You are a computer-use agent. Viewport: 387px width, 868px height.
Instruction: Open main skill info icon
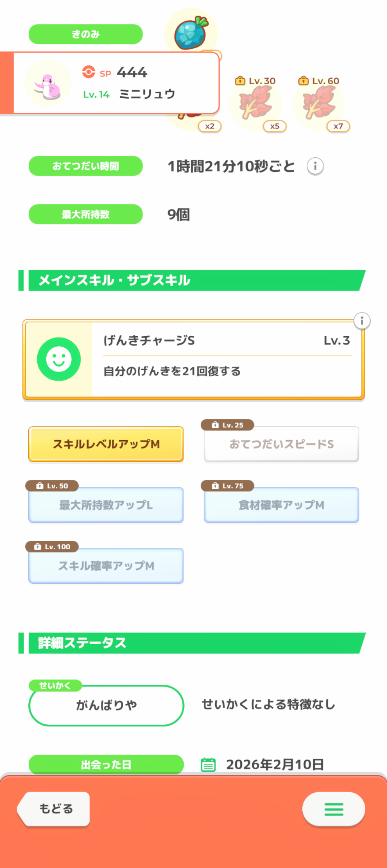click(361, 321)
